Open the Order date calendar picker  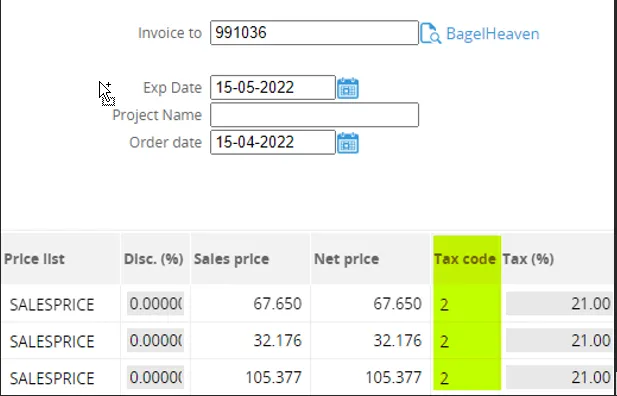(348, 143)
